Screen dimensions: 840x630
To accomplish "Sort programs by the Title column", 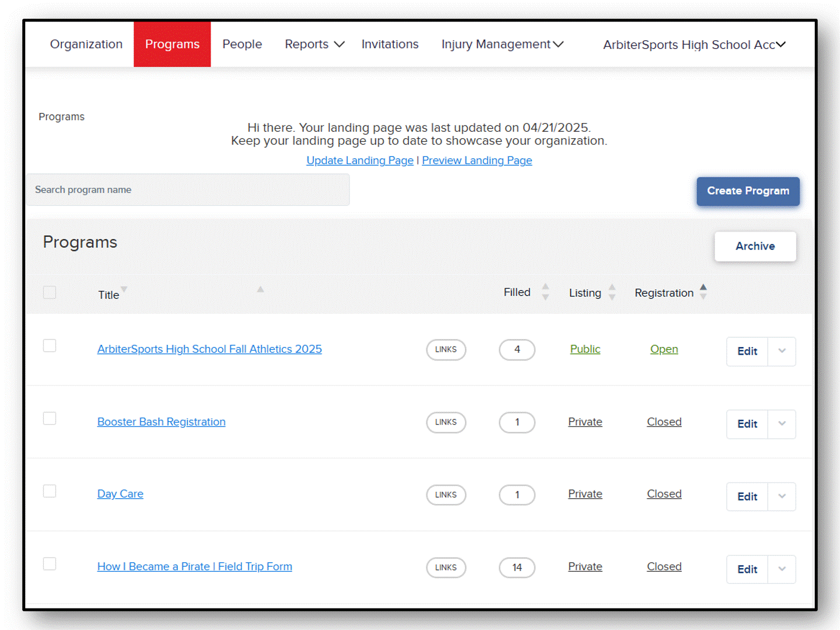I will tap(108, 295).
